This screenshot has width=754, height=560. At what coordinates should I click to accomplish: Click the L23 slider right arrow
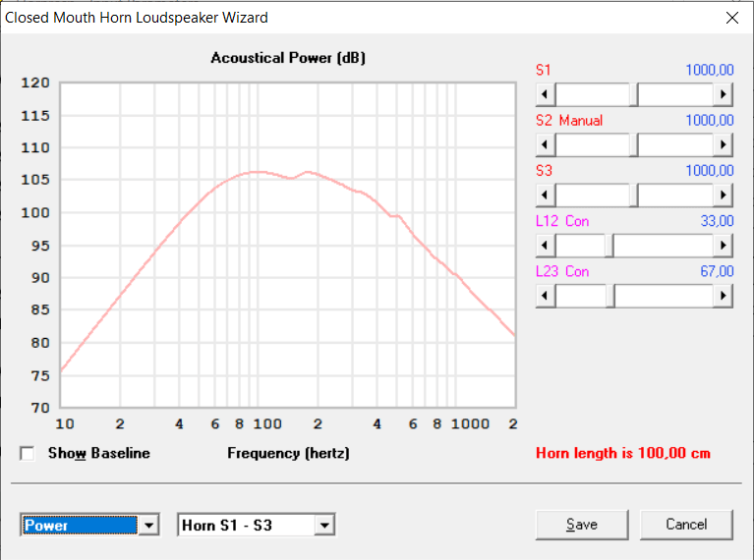[x=723, y=296]
